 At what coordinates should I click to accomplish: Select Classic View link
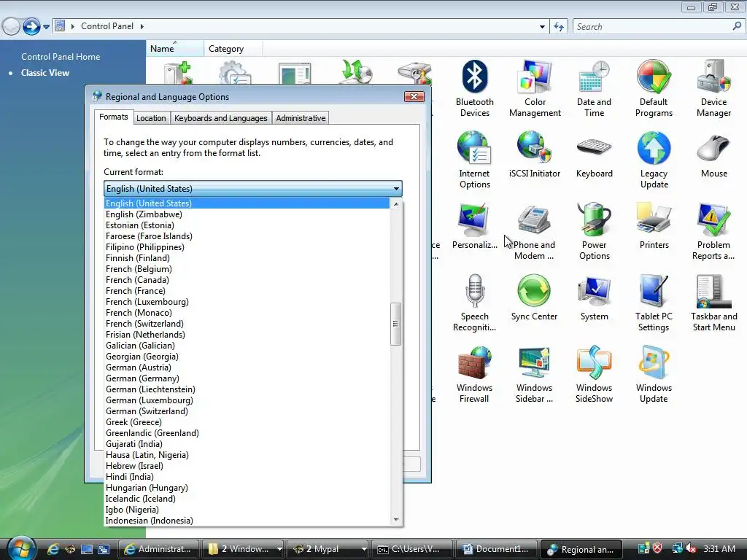(45, 73)
